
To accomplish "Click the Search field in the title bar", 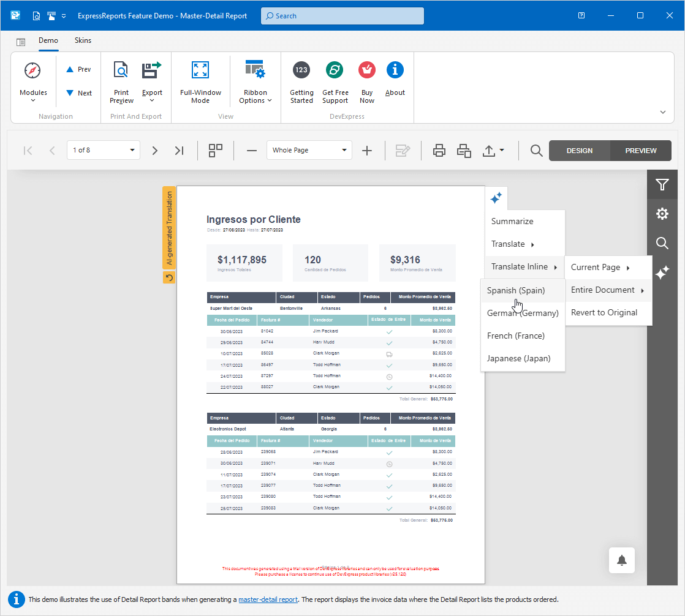I will click(x=342, y=15).
